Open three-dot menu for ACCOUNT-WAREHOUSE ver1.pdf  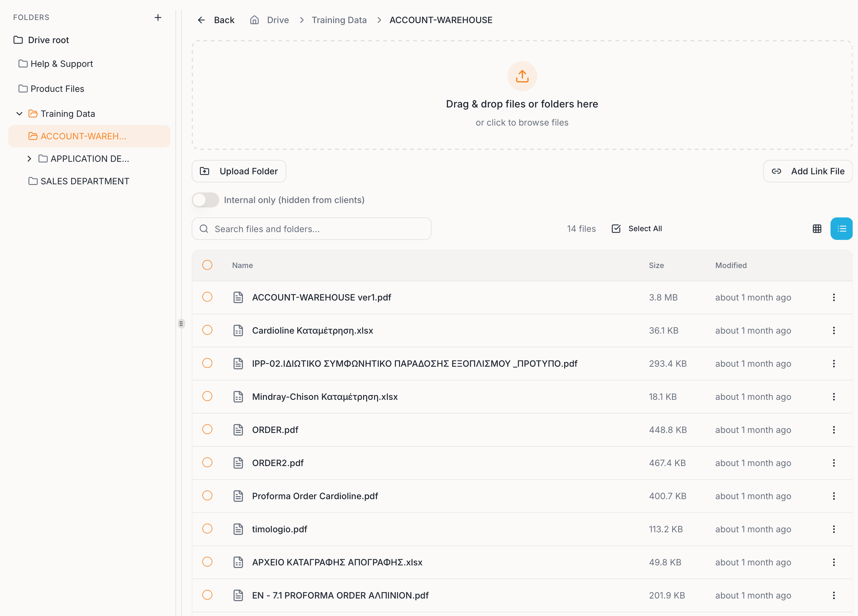[x=833, y=297]
